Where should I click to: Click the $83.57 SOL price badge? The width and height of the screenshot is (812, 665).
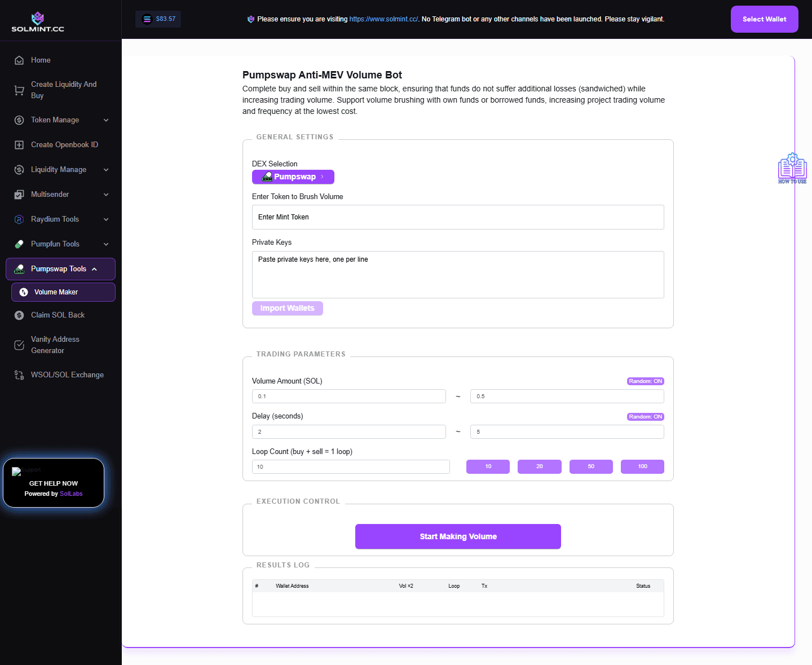coord(158,19)
